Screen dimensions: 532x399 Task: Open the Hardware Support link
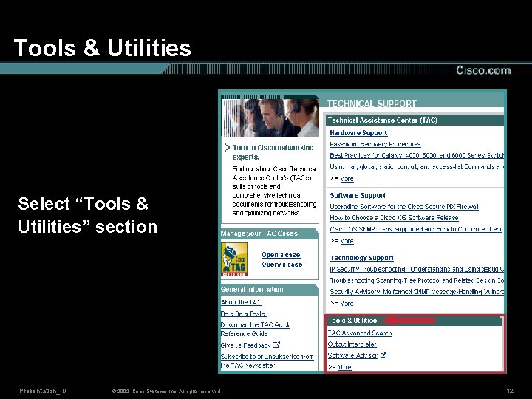coord(358,133)
